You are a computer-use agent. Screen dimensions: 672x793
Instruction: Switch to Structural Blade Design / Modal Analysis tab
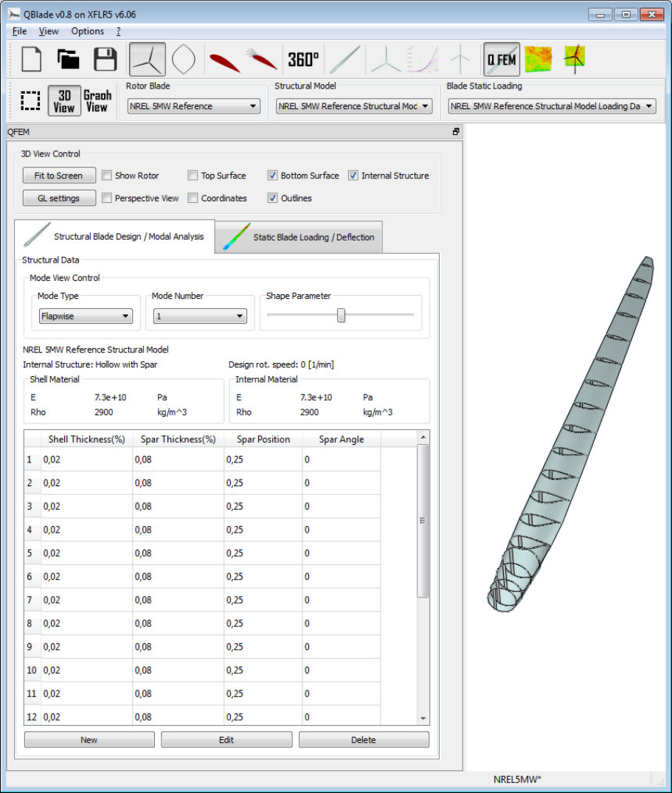click(115, 236)
